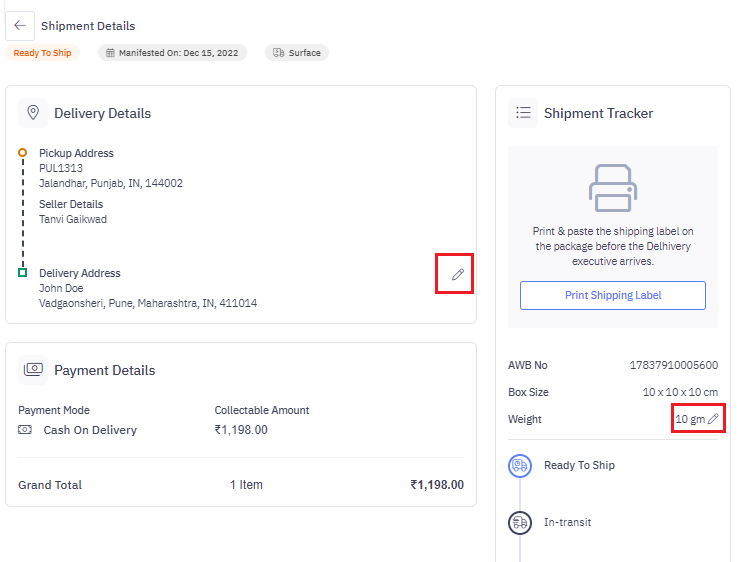Click Print Shipping Label button
Viewport: 740px width, 562px height.
click(x=613, y=295)
